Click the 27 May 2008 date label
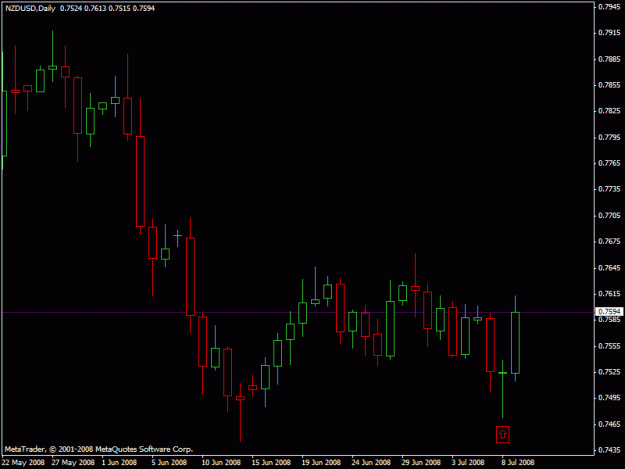The height and width of the screenshot is (469, 625). pyautogui.click(x=73, y=462)
